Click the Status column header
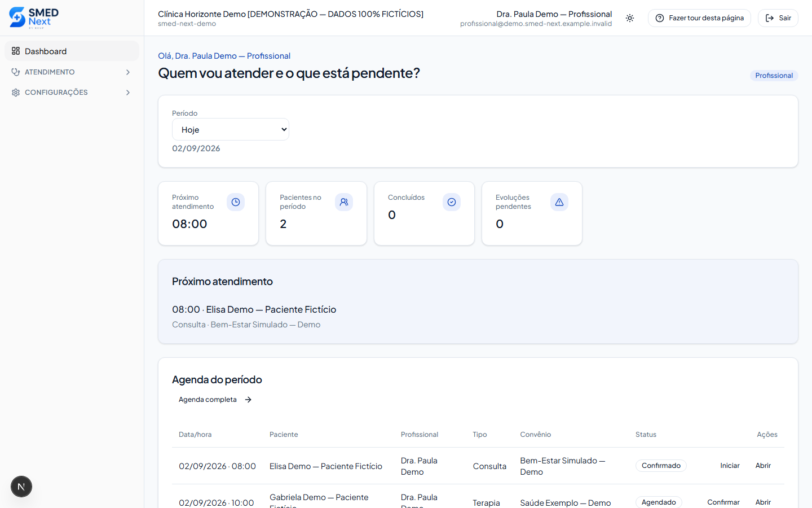The image size is (812, 508). [646, 435]
